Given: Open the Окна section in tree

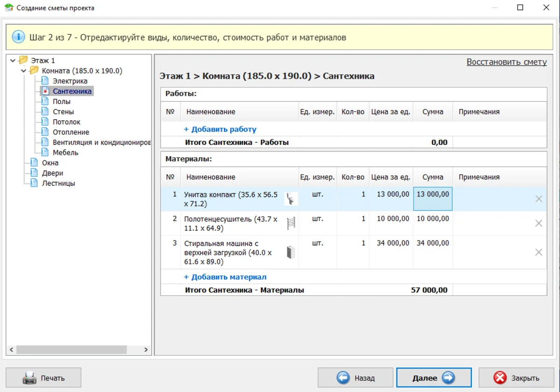Looking at the screenshot, I should [50, 163].
